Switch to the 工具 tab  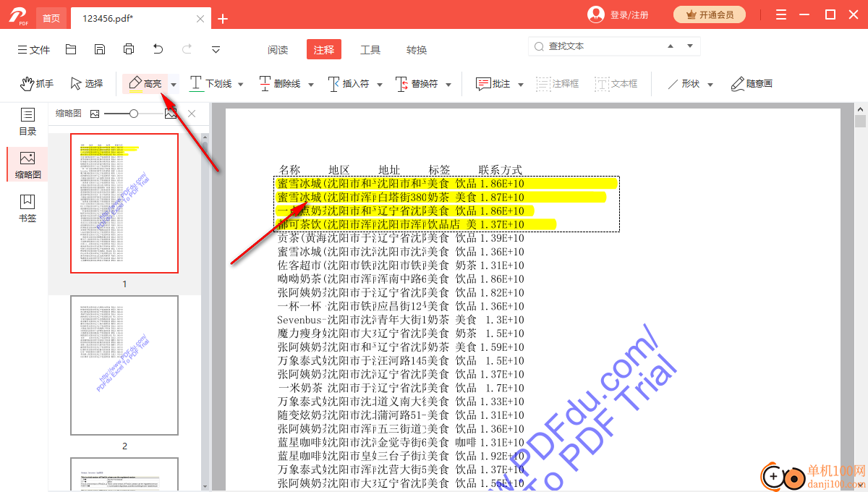tap(370, 50)
